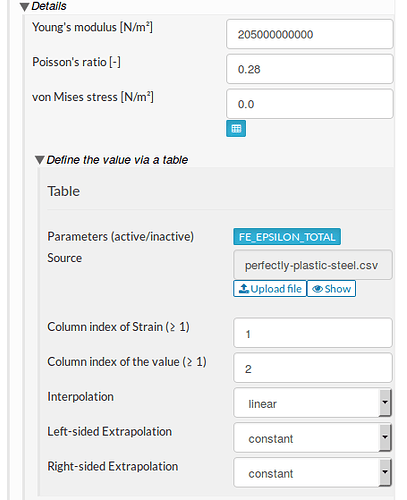Image resolution: width=407 pixels, height=500 pixels.
Task: Open the Left-sided Extrapolation dropdown
Action: [x=312, y=437]
